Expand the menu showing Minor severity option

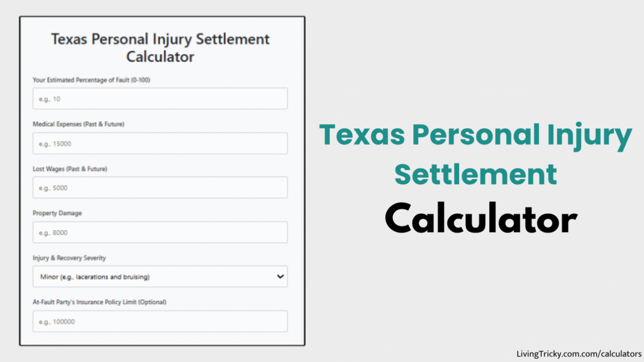click(x=160, y=277)
